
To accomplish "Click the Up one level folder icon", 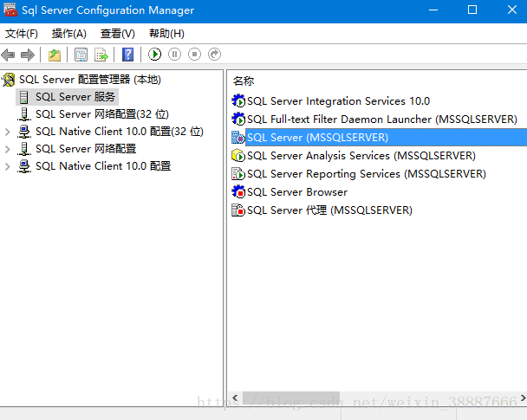I will pos(55,55).
